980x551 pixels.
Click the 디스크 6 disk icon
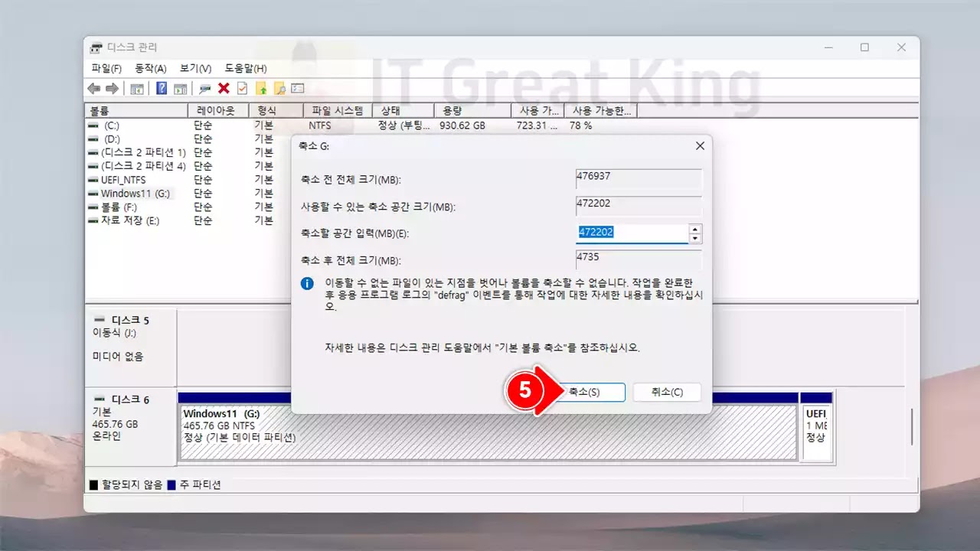point(100,399)
